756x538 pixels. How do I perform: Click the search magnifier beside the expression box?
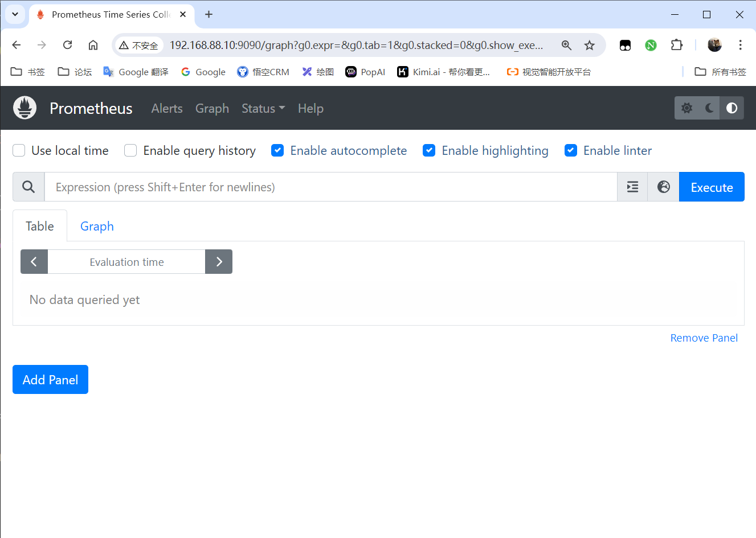coord(28,187)
